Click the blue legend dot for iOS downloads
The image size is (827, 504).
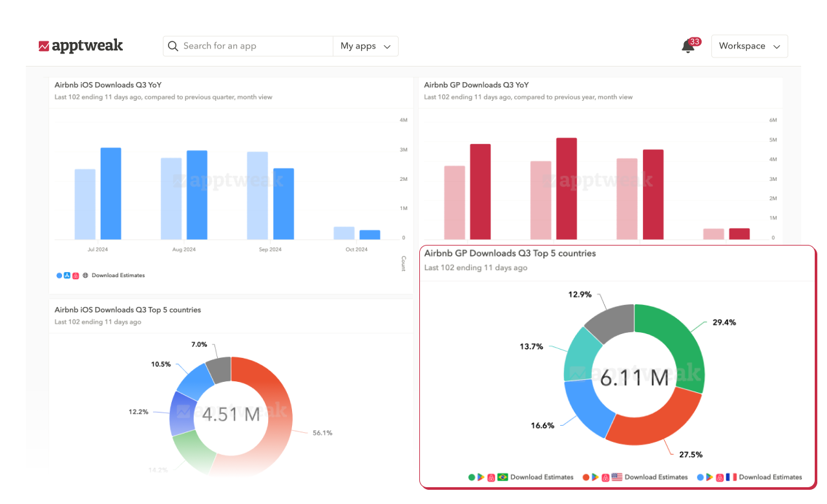click(x=59, y=275)
